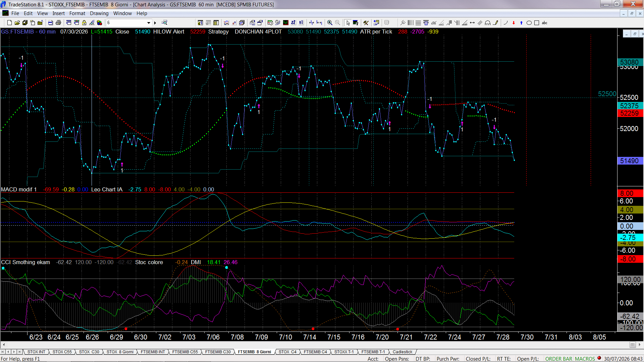Switch to the FTSEMIB INT tab
Image resolution: width=644 pixels, height=362 pixels.
coord(153,352)
